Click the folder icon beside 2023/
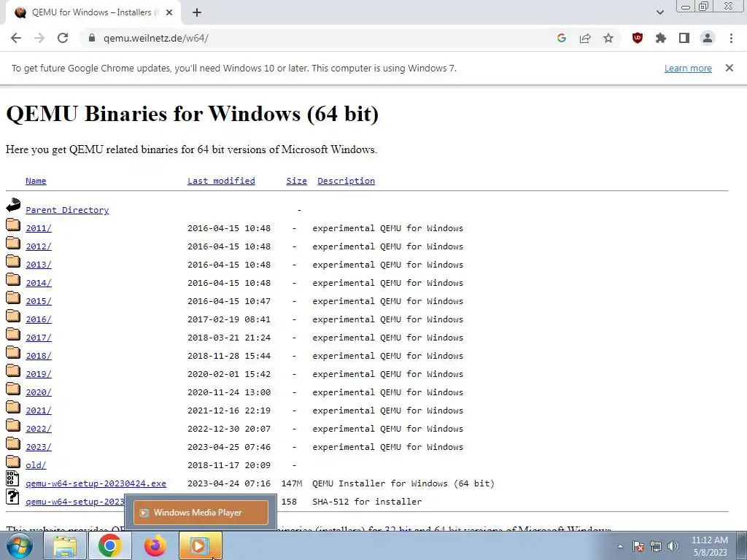This screenshot has height=560, width=747. [x=13, y=443]
